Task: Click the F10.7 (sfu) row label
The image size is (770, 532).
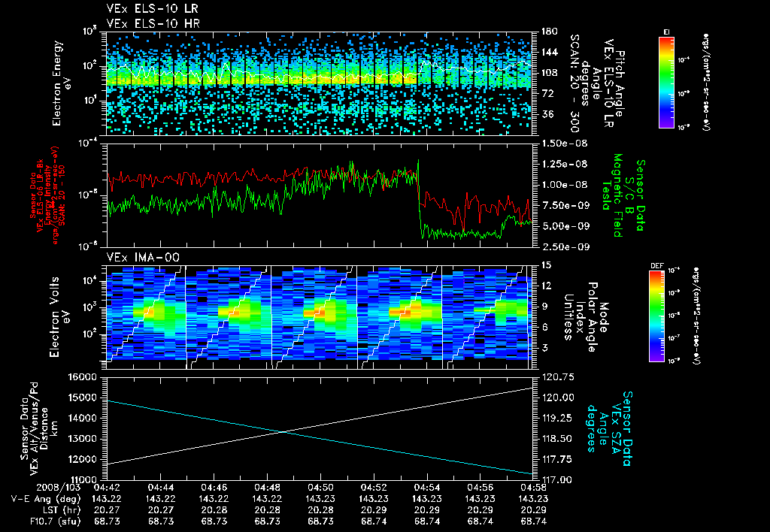Action: 54,521
